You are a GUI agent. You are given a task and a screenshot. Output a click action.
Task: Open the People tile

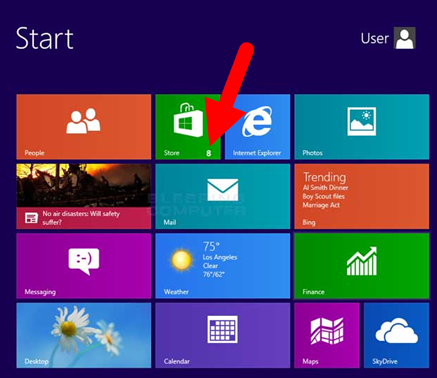(84, 127)
